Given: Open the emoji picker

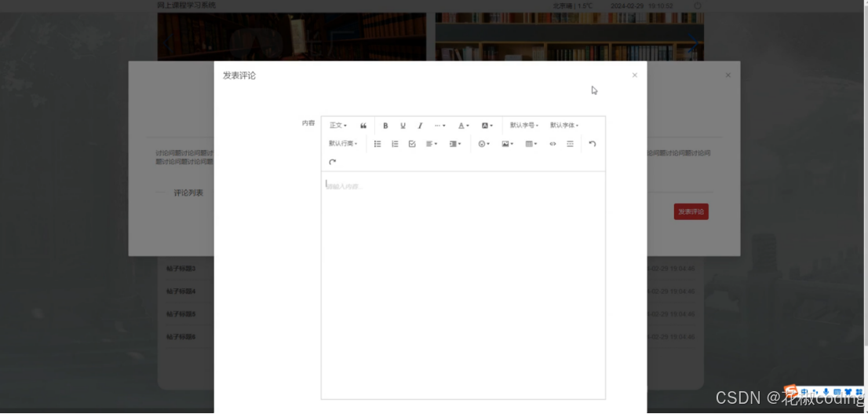Looking at the screenshot, I should [483, 144].
